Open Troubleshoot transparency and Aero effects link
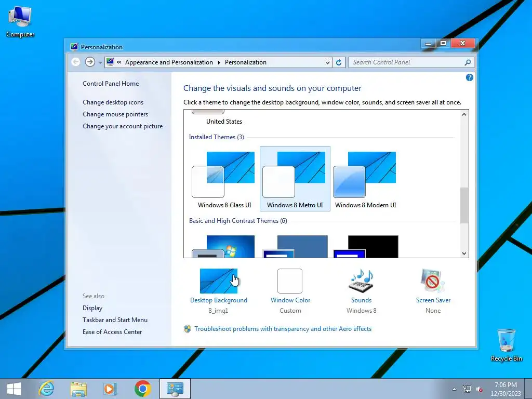Image resolution: width=532 pixels, height=399 pixels. (283, 329)
